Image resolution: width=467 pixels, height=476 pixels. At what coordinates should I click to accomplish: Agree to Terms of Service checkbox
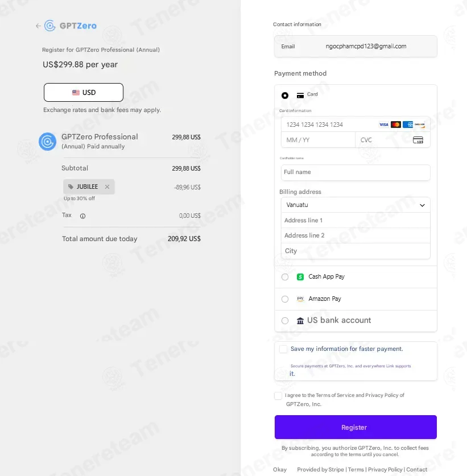point(278,396)
